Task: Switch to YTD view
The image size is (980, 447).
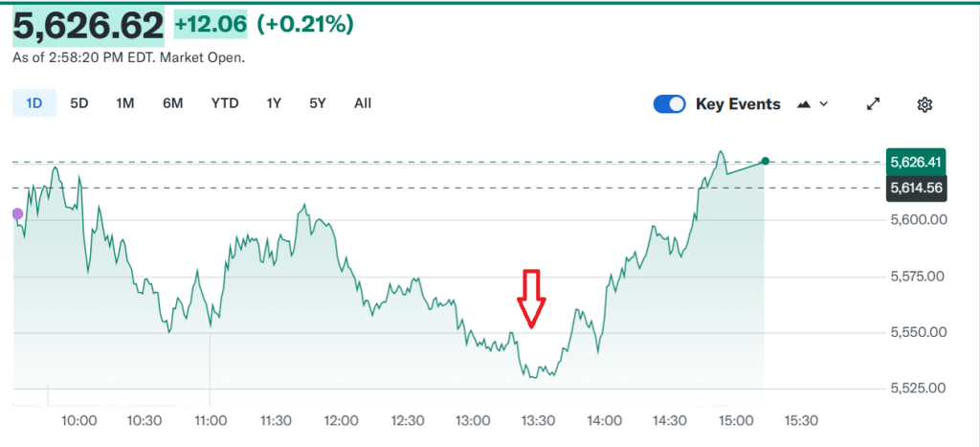Action: pos(225,103)
